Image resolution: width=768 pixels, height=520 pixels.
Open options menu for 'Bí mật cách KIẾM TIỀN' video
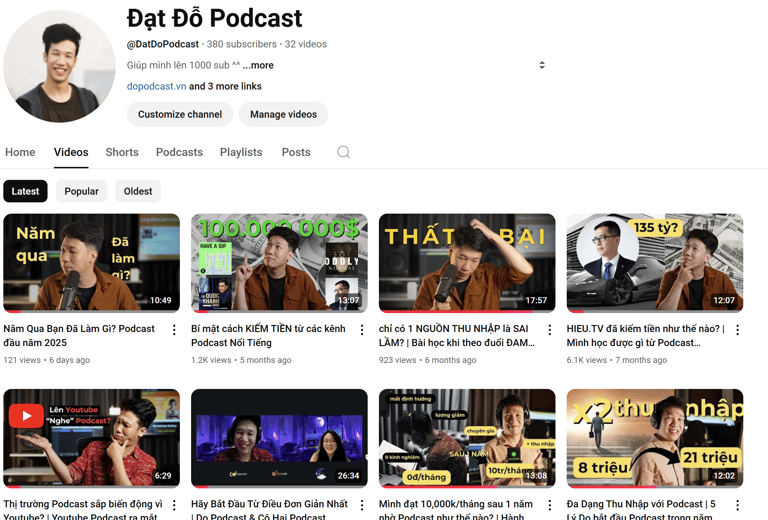click(361, 330)
